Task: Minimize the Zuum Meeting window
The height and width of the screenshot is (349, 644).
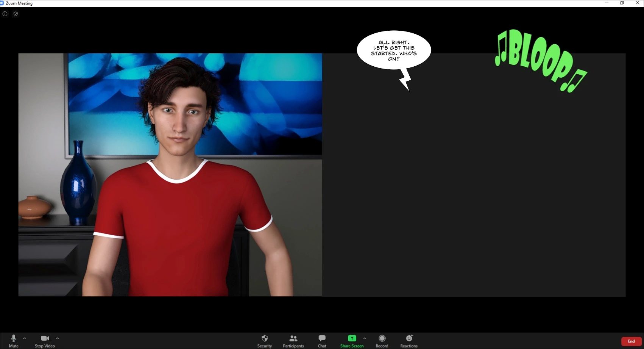Action: 607,3
